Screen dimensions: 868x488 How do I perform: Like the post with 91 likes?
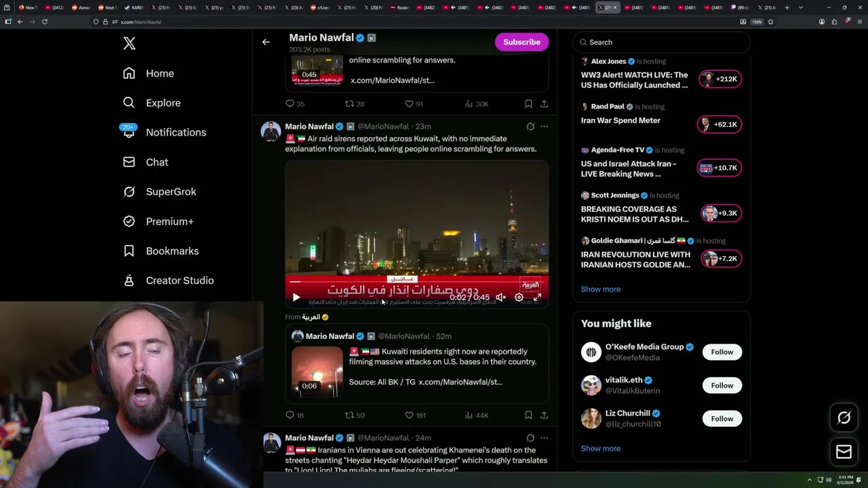414,104
